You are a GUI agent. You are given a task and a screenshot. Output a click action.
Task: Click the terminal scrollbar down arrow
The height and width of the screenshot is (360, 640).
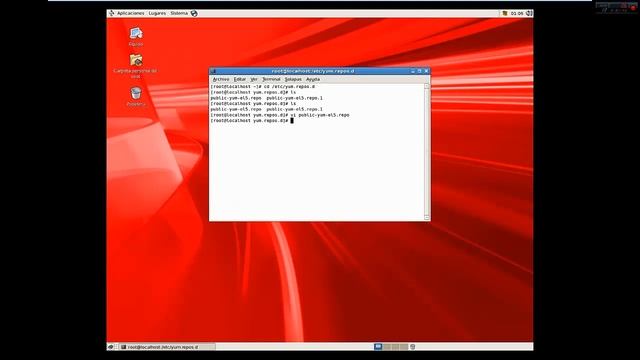(427, 218)
